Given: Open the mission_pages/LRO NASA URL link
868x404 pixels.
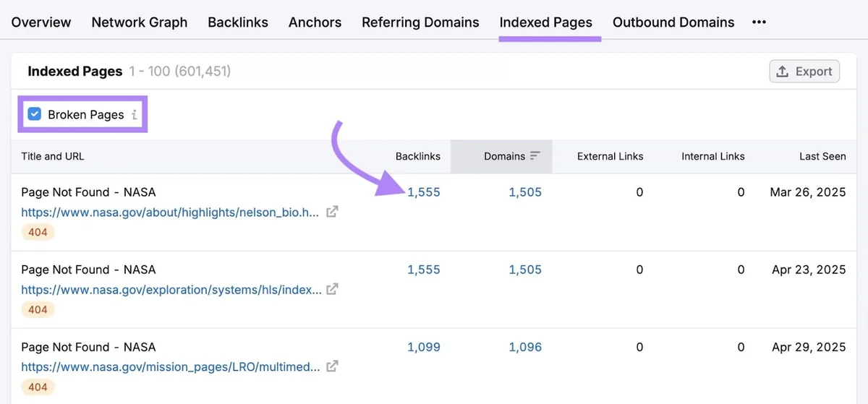Looking at the screenshot, I should (x=170, y=366).
